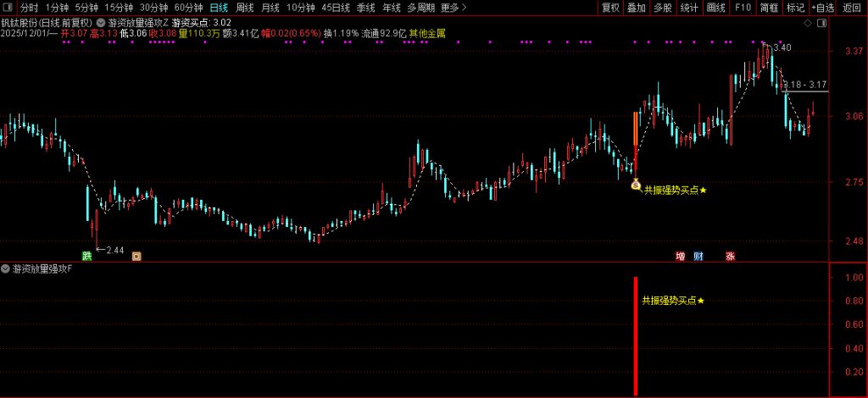Open the 多股 multi-stock view
Screen dimensions: 868x398
point(662,8)
